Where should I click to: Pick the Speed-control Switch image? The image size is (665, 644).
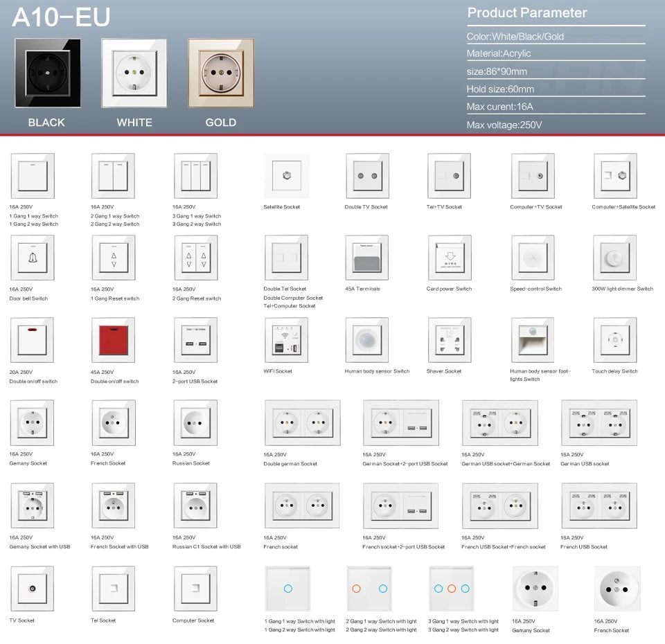click(x=533, y=258)
